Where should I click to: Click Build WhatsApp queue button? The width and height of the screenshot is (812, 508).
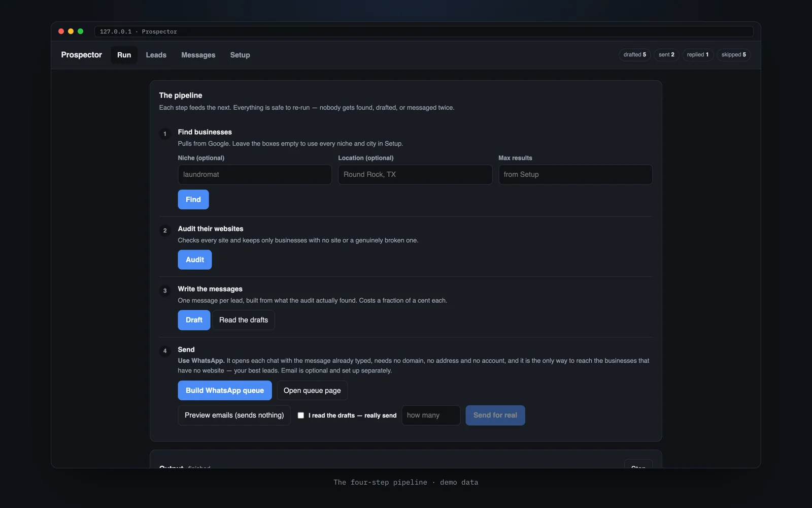tap(225, 391)
